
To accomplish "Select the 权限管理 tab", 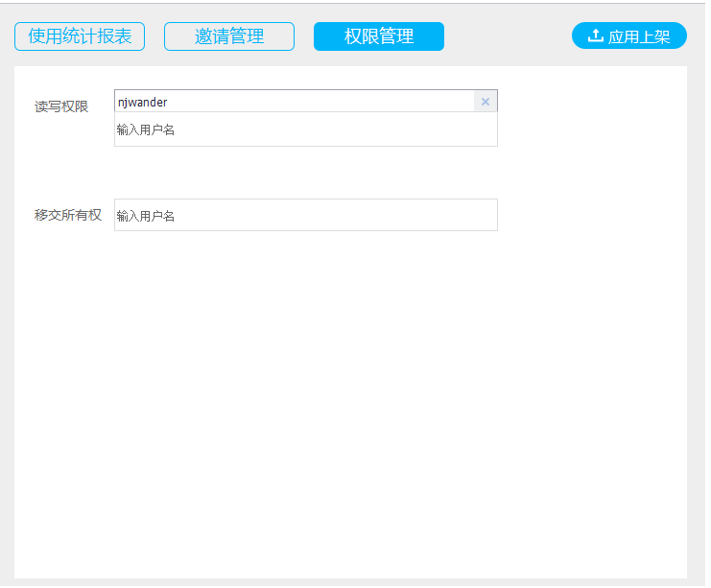I will click(379, 36).
